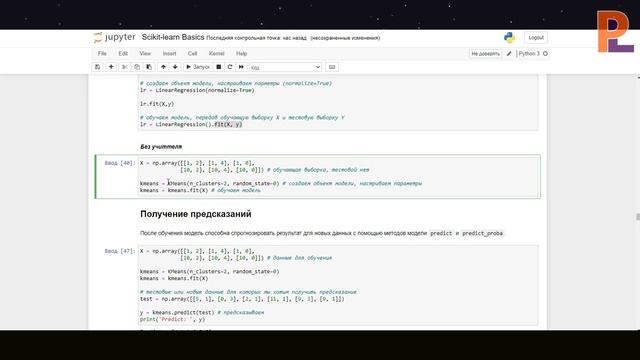Open the File menu
The width and height of the screenshot is (640, 360).
coord(102,53)
